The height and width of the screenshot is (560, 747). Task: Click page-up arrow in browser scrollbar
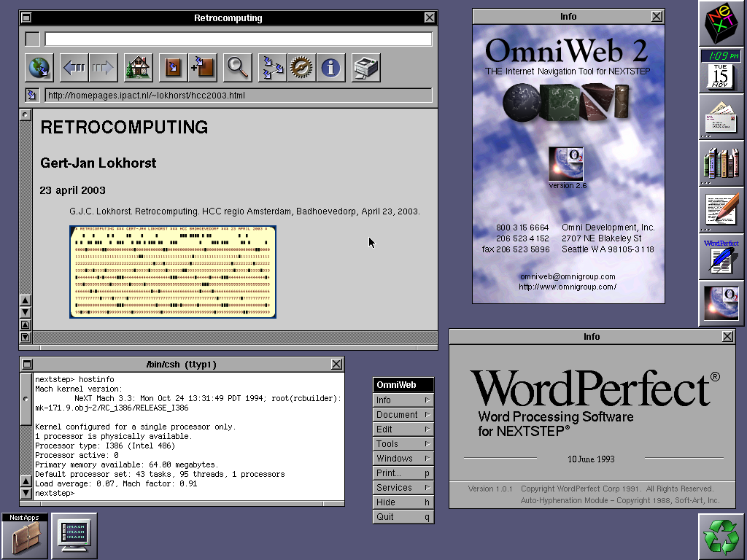click(x=26, y=325)
